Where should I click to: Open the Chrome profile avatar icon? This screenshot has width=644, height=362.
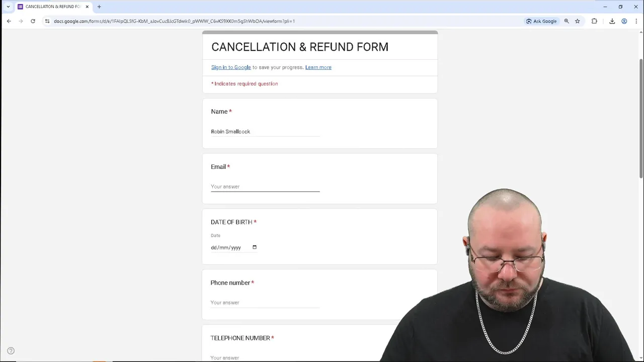(x=624, y=21)
